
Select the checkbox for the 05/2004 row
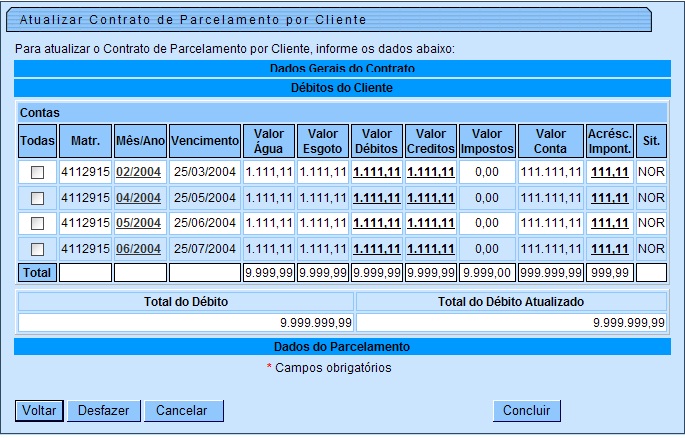tap(37, 223)
